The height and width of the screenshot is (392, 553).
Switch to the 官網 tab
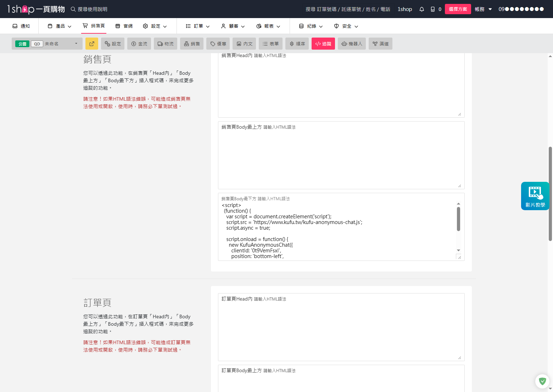(x=124, y=26)
